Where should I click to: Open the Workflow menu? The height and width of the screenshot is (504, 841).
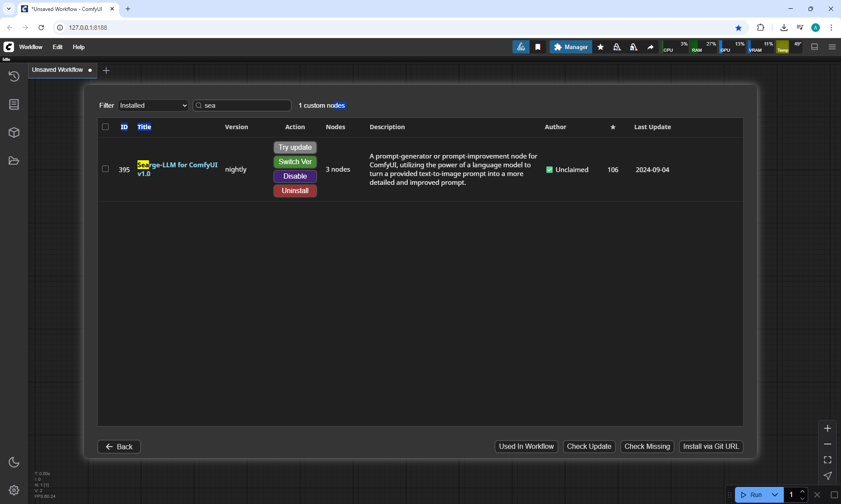pos(31,47)
